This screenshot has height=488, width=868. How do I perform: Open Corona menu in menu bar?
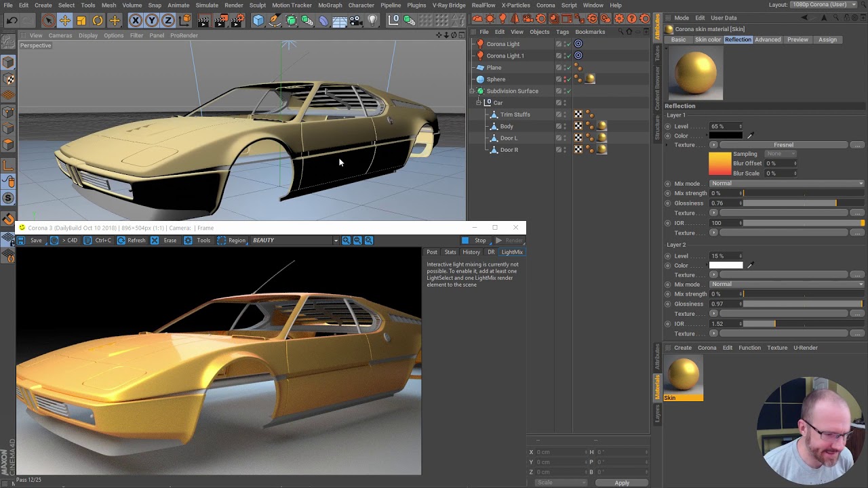coord(545,5)
